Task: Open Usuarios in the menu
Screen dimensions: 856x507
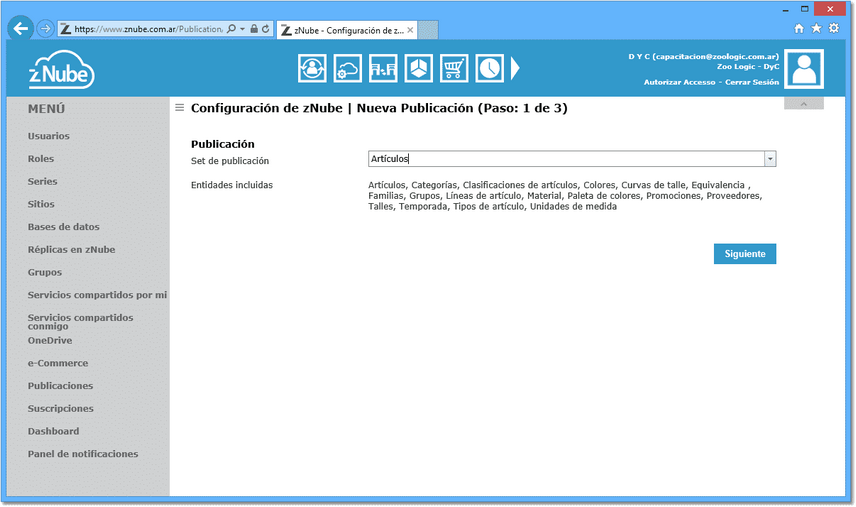Action: pos(49,136)
